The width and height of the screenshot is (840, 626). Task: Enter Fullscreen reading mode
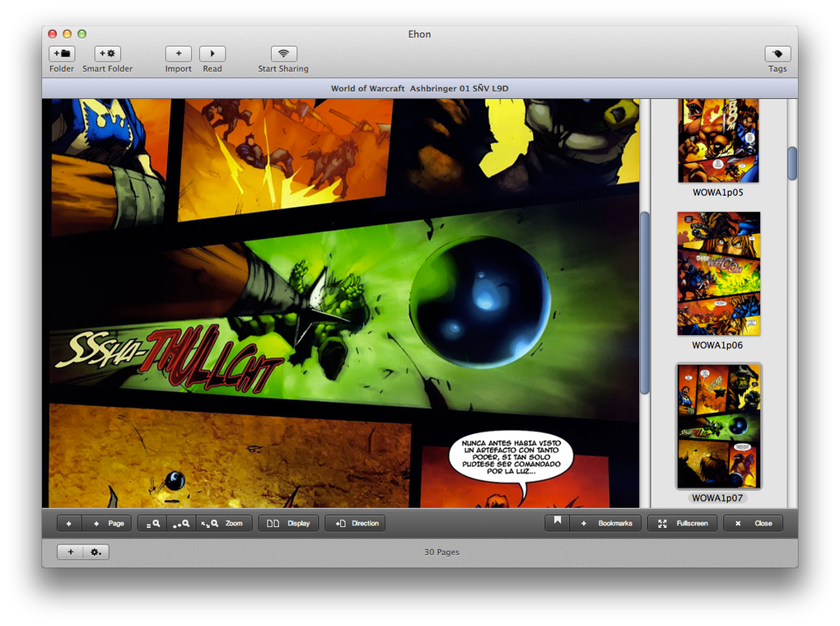(x=683, y=523)
